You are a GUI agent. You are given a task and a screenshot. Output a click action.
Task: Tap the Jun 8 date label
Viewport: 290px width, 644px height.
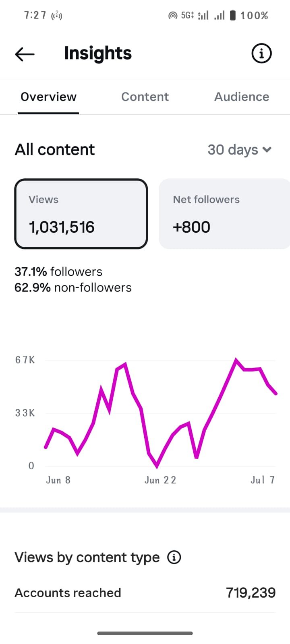(58, 480)
